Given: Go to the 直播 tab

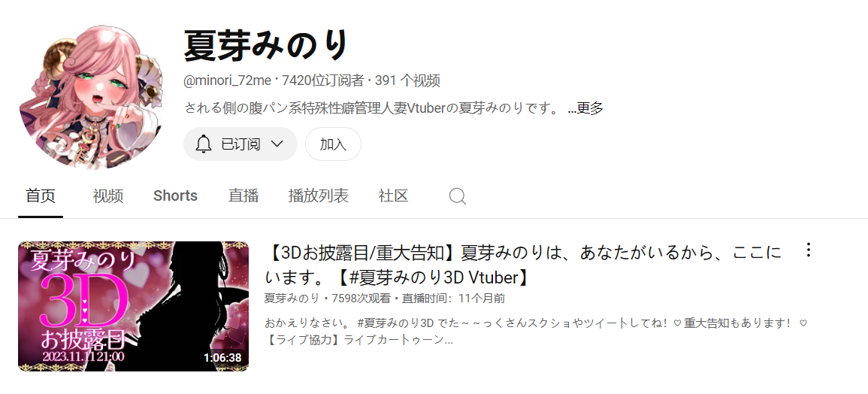Looking at the screenshot, I should pyautogui.click(x=243, y=195).
